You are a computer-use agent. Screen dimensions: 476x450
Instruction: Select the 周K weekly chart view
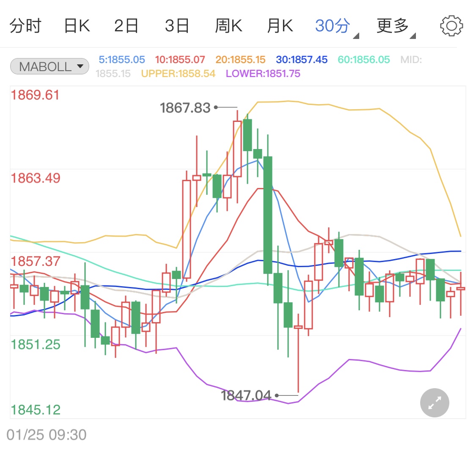228,25
